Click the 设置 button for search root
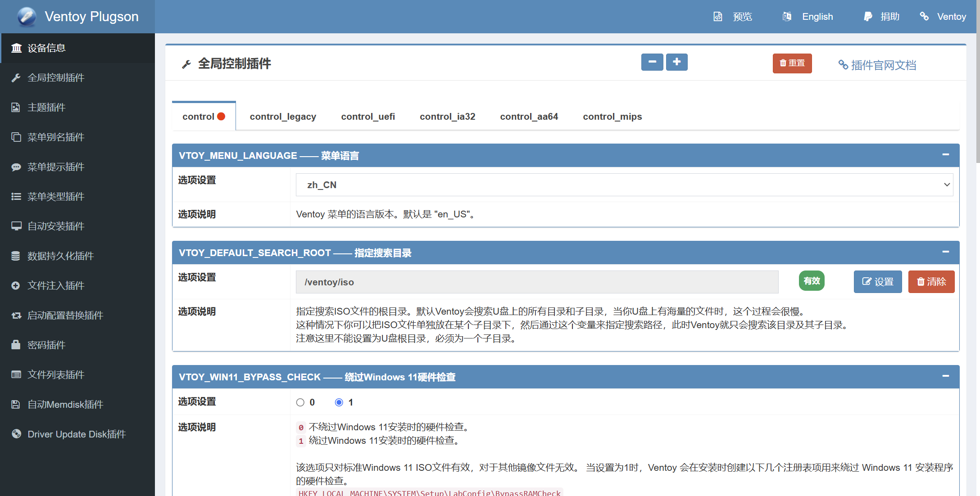This screenshot has height=496, width=980. [x=878, y=282]
